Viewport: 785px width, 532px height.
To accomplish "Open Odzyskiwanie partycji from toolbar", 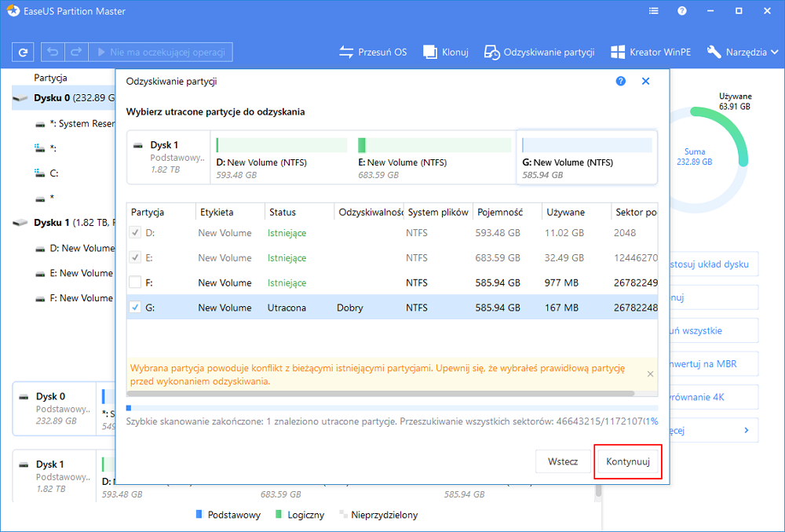I will (539, 52).
